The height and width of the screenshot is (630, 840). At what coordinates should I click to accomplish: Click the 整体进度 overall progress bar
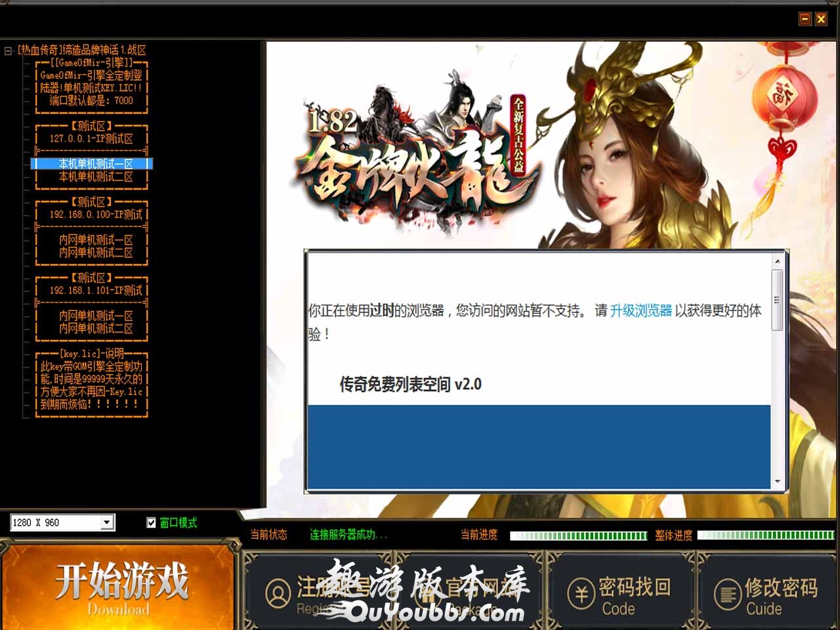click(766, 535)
